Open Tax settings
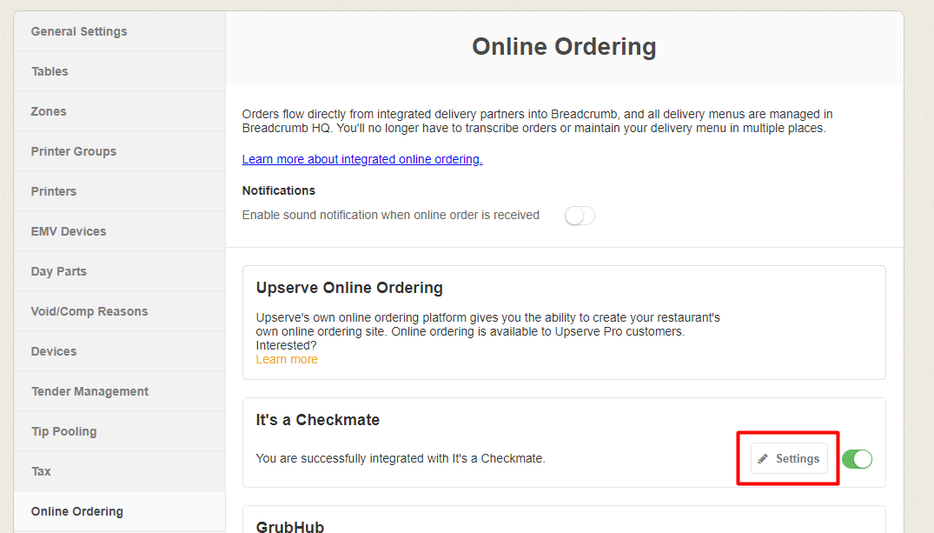This screenshot has height=533, width=934. point(41,471)
